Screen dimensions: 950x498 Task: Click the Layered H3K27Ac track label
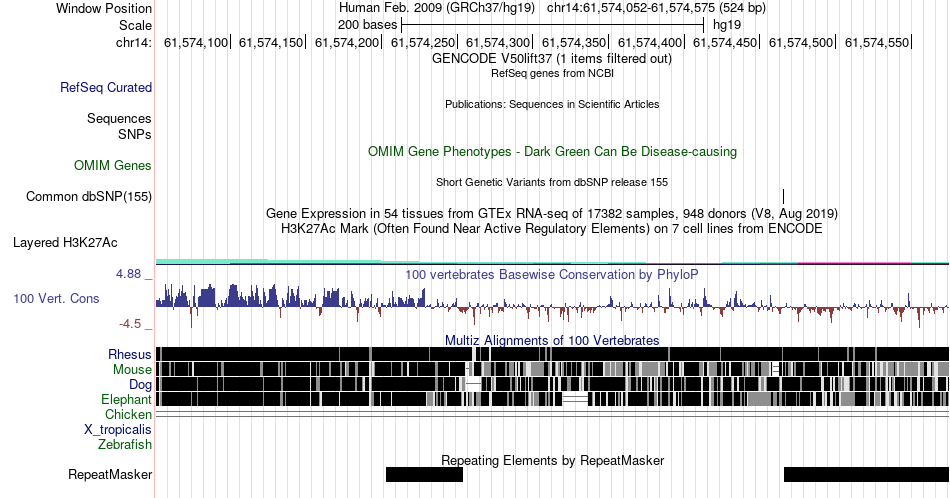(65, 243)
